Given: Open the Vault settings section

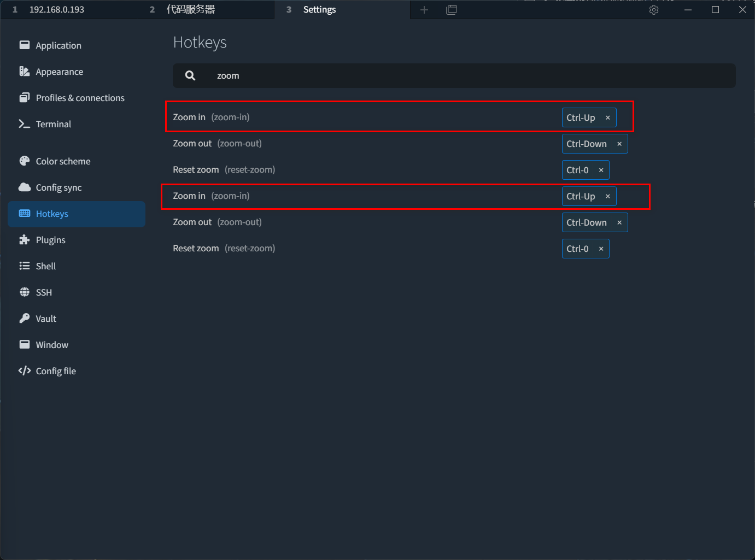Looking at the screenshot, I should [x=46, y=319].
